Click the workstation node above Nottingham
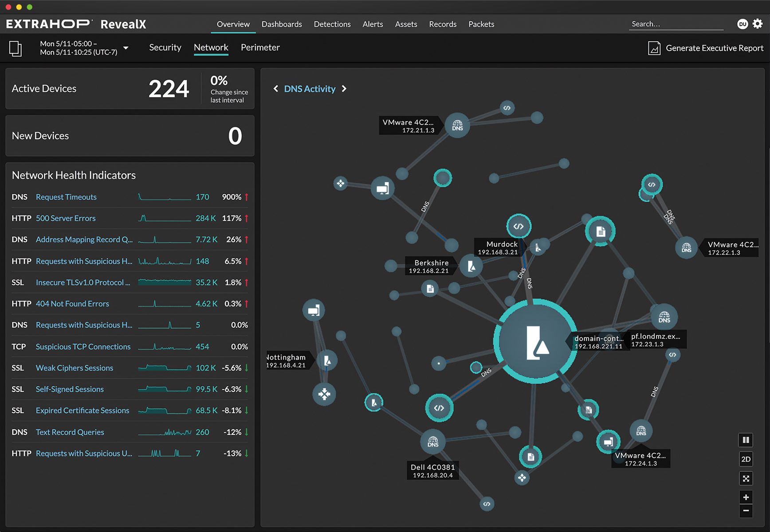Screen dimensions: 770x532 (314, 310)
